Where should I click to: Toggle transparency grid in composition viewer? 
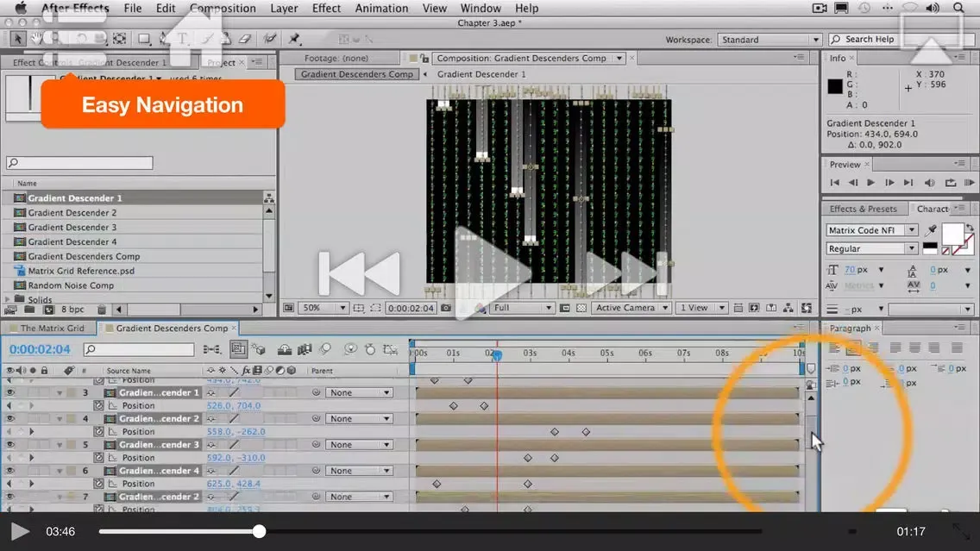pyautogui.click(x=581, y=308)
